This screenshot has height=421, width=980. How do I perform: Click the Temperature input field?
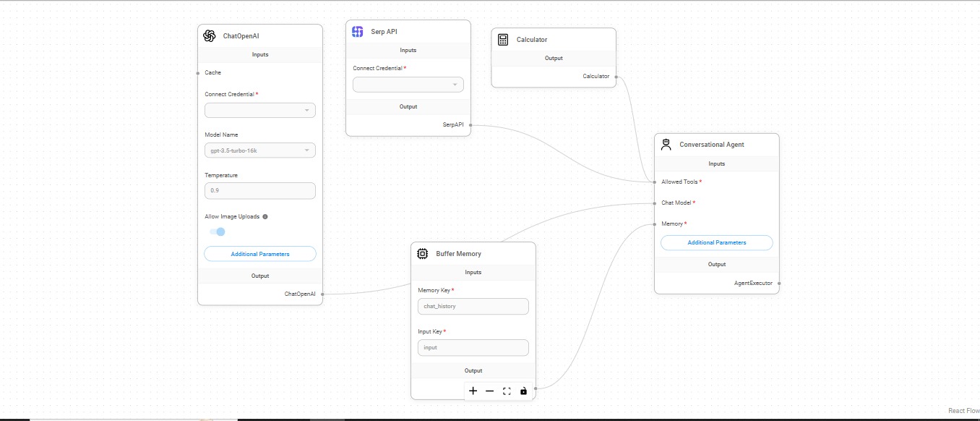click(260, 191)
